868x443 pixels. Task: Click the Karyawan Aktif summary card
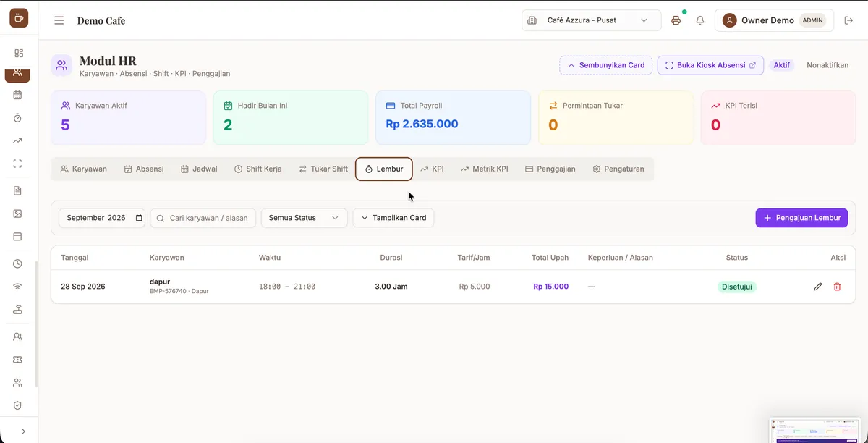(128, 118)
